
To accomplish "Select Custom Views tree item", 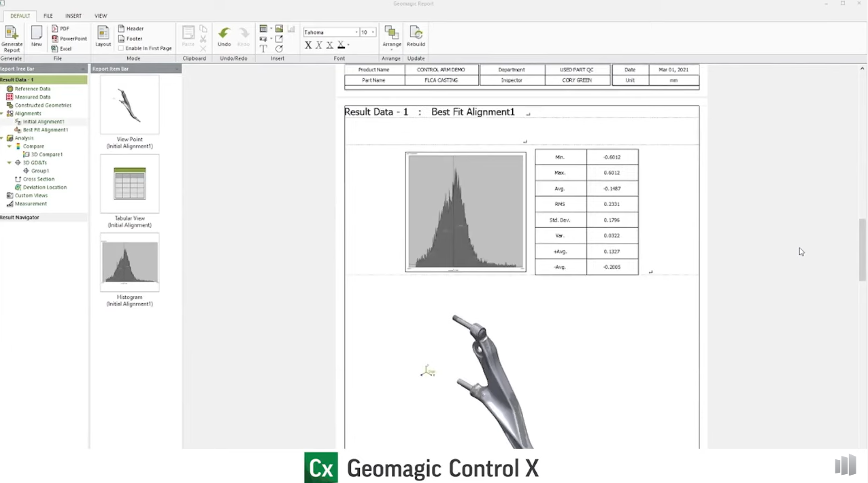I will 31,195.
